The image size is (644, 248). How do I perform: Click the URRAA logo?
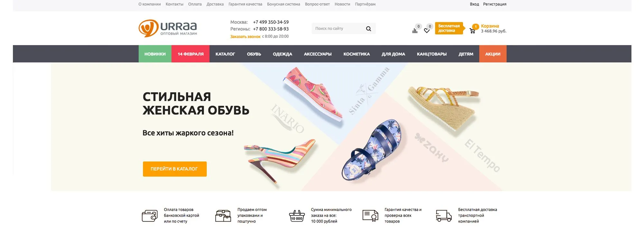168,28
